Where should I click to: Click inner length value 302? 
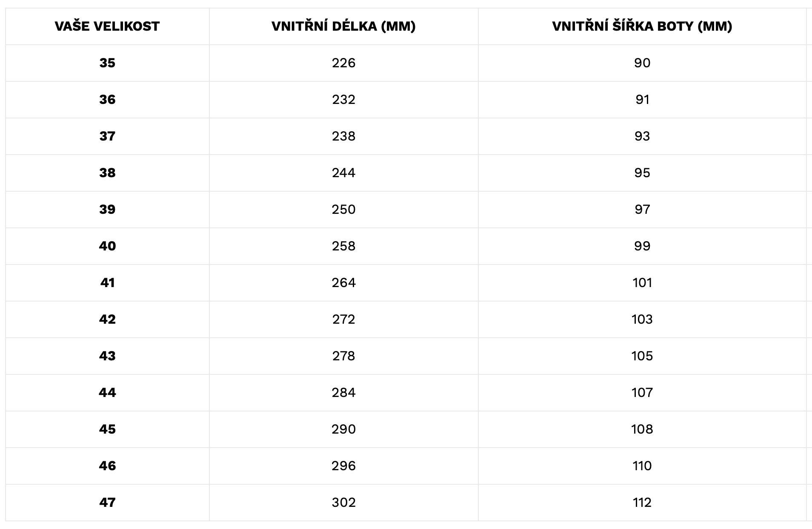(343, 503)
